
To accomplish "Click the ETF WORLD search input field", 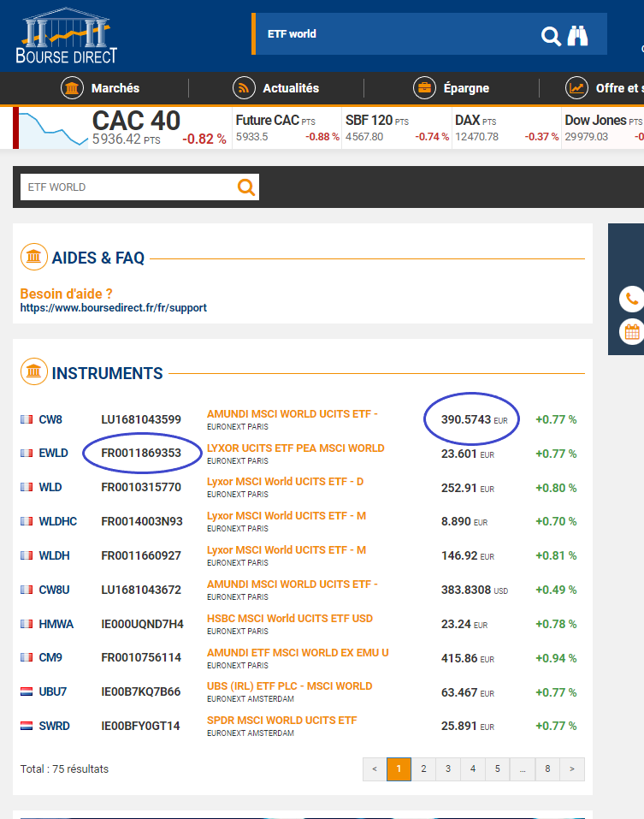I will (128, 187).
